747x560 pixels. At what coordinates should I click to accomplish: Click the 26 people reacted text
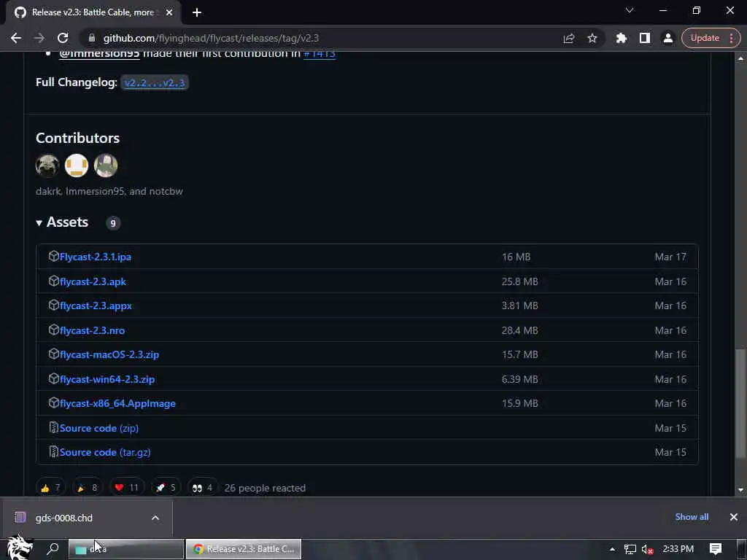[x=265, y=488]
